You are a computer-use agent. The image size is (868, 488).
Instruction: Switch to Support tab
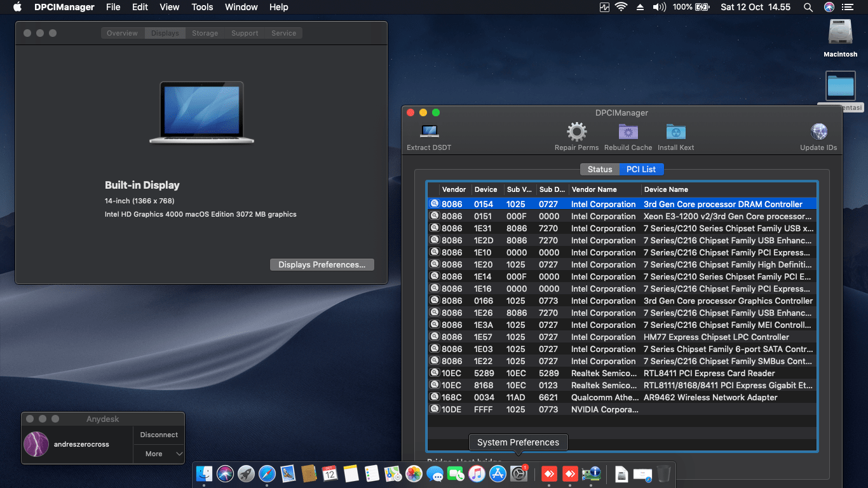(245, 33)
